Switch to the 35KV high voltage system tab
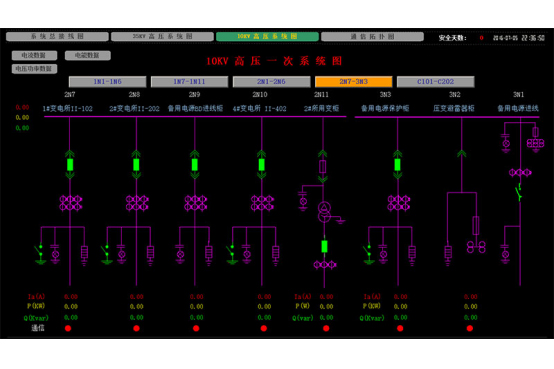This screenshot has height=369, width=554. 162,36
